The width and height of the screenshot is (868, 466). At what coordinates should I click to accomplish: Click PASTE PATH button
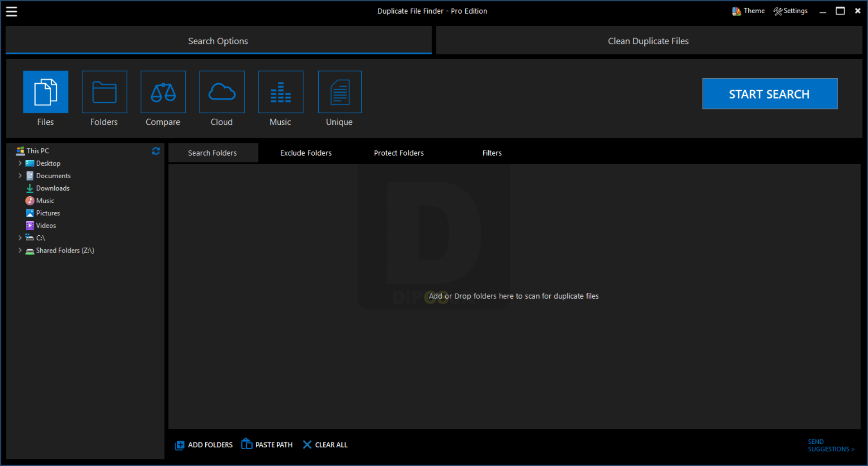click(x=267, y=444)
